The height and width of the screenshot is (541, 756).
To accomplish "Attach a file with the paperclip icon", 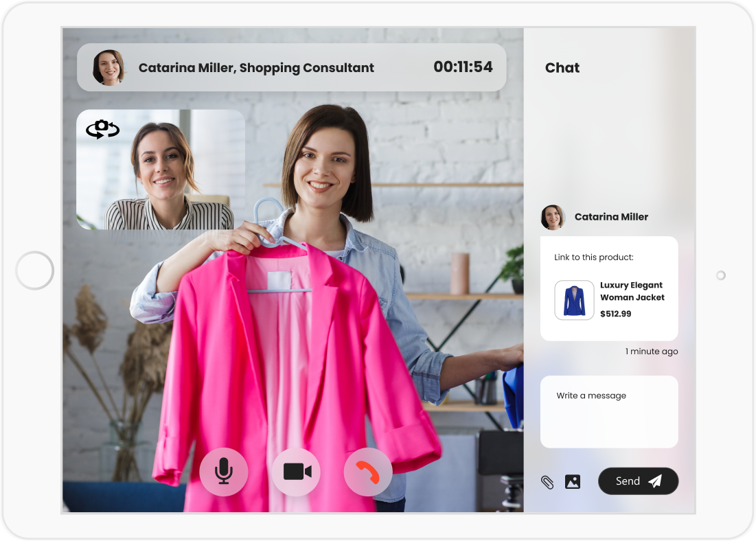I will click(547, 482).
